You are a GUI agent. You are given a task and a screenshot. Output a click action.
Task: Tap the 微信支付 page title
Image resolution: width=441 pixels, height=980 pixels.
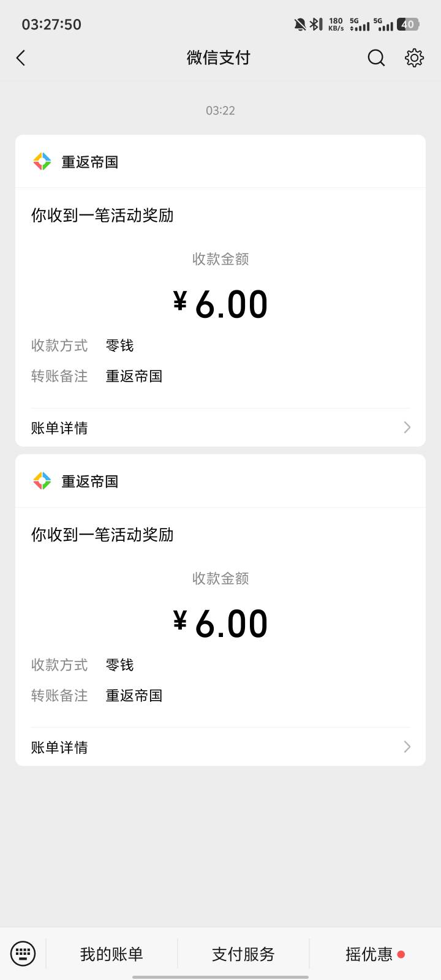(219, 58)
